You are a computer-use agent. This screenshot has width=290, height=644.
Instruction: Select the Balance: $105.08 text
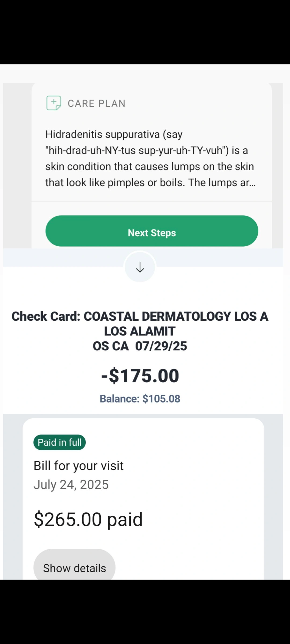point(140,399)
